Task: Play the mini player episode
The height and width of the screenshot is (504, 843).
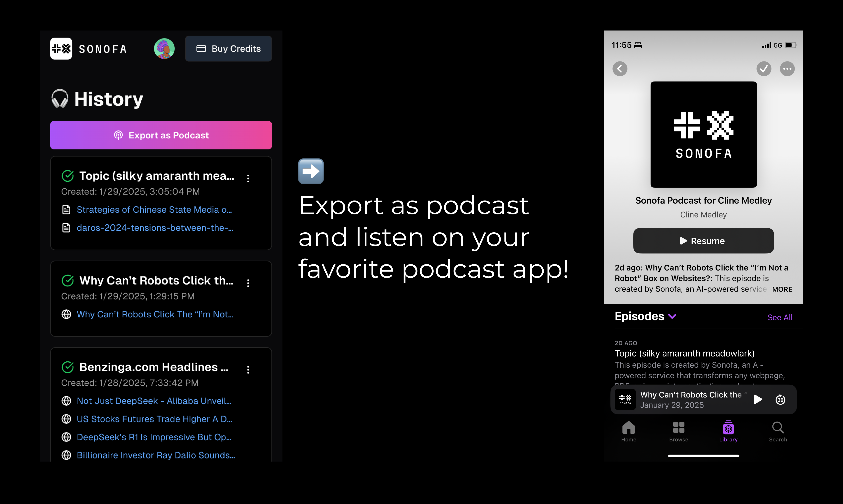Action: tap(758, 399)
